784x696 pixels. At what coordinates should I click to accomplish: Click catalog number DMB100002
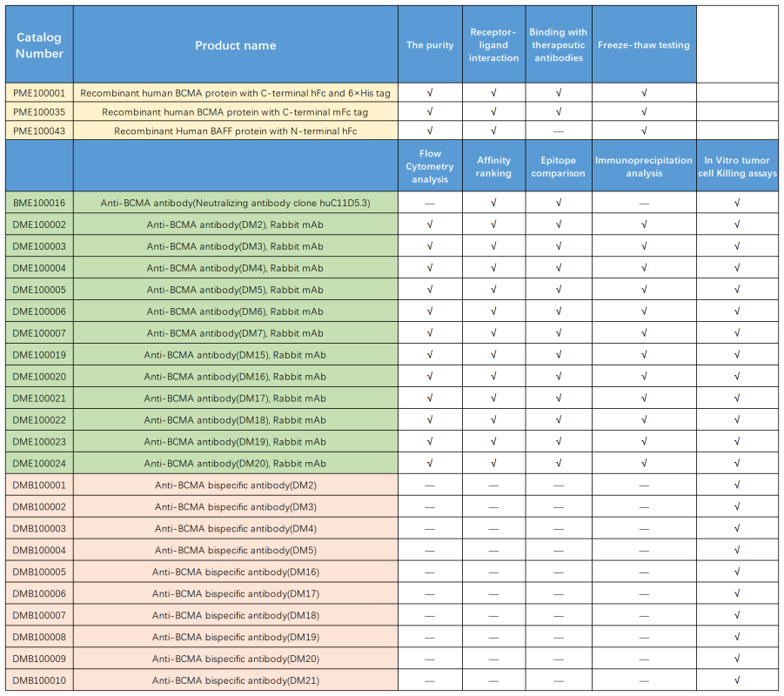39,507
